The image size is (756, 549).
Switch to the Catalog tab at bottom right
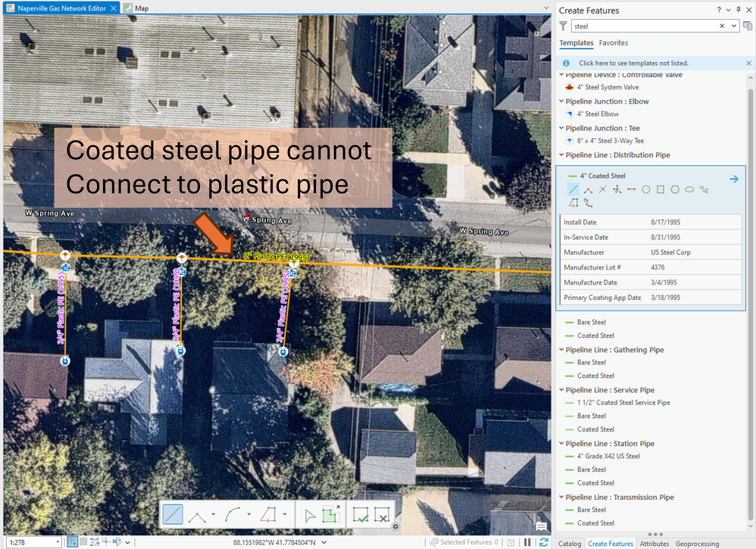tap(569, 543)
